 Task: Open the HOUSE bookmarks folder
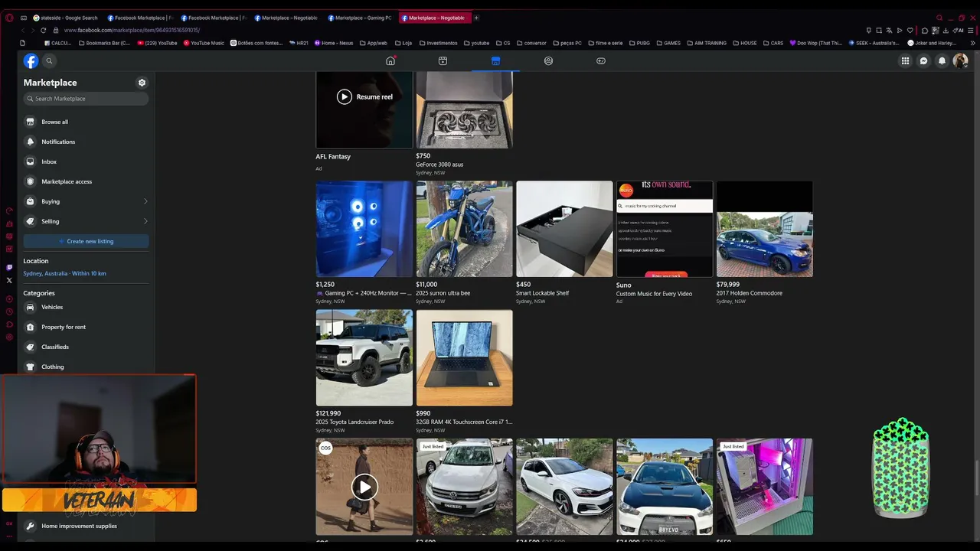click(x=744, y=43)
